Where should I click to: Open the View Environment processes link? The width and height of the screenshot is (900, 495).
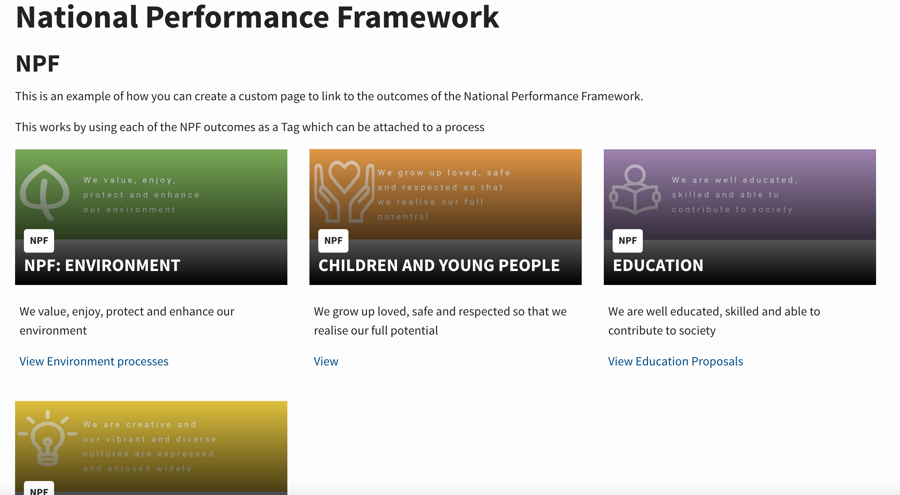pos(94,361)
